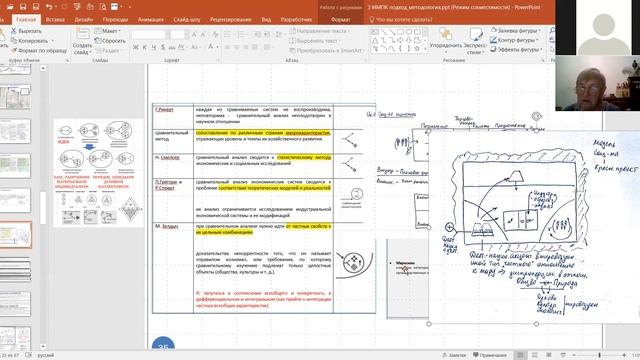Select the Главная ribbon tab
The width and height of the screenshot is (640, 360).
(26, 20)
